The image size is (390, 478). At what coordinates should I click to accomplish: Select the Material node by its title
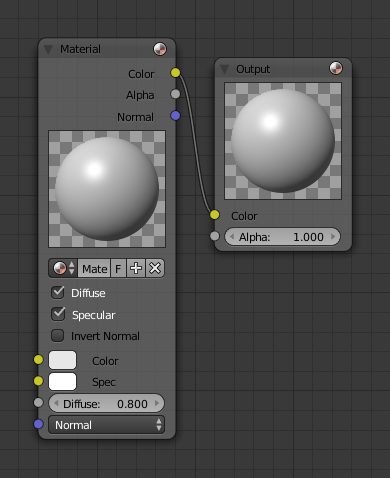(x=80, y=49)
